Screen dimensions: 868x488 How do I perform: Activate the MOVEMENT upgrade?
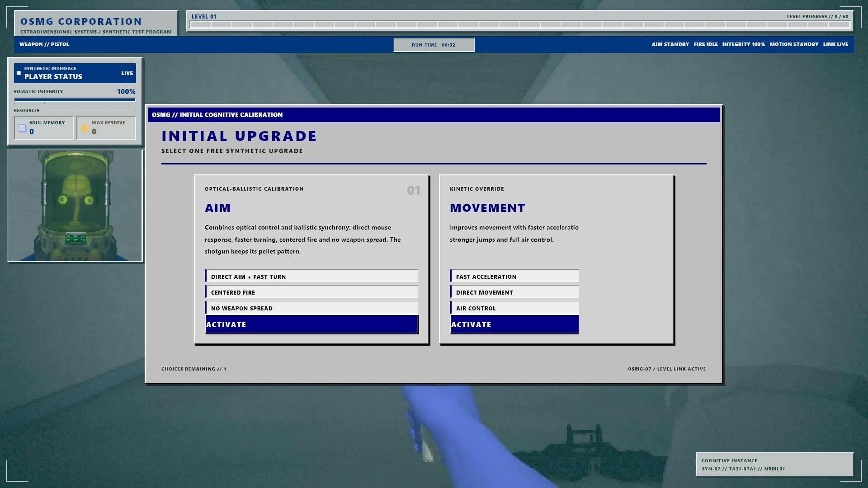514,324
